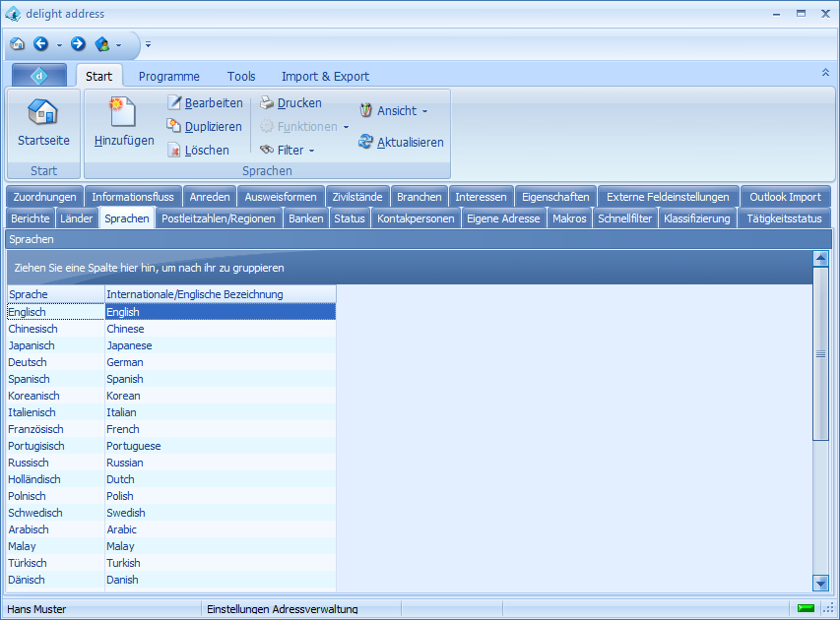Click the Startseite home icon
This screenshot has height=620, width=840.
pyautogui.click(x=43, y=113)
